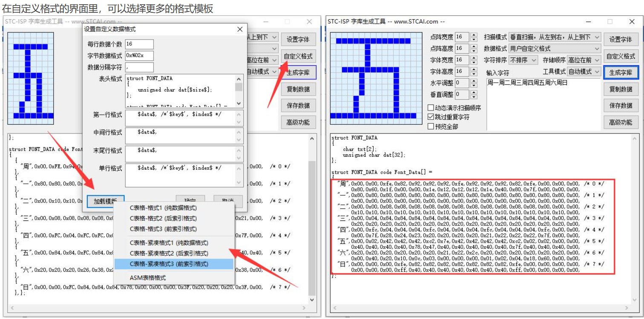Click 设置字体 button in right window
The image size is (644, 319).
[620, 39]
